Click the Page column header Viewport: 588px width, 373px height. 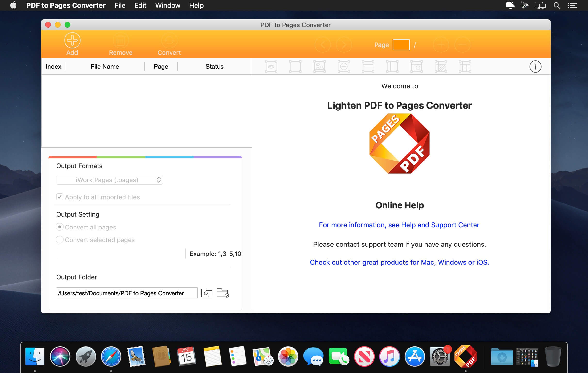161,67
